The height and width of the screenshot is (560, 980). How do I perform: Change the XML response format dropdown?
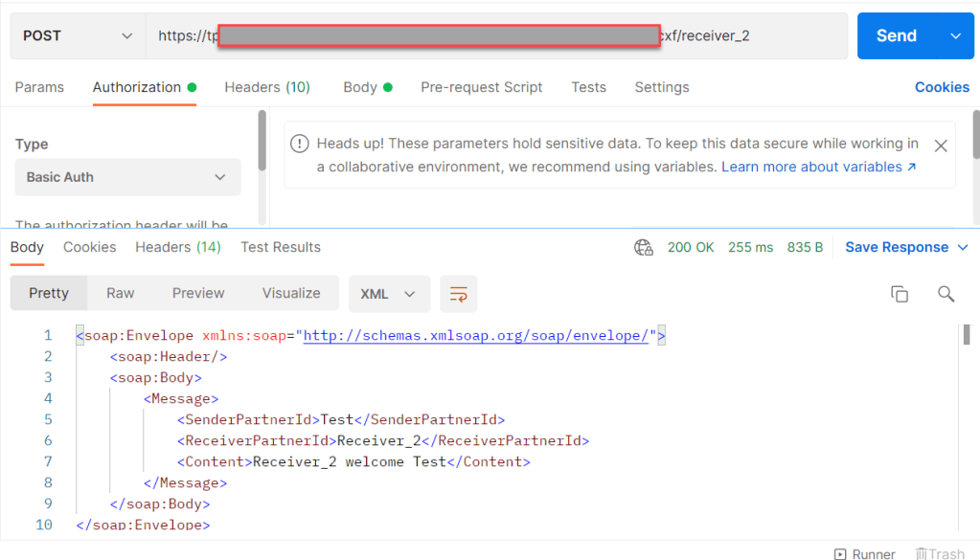click(x=389, y=294)
